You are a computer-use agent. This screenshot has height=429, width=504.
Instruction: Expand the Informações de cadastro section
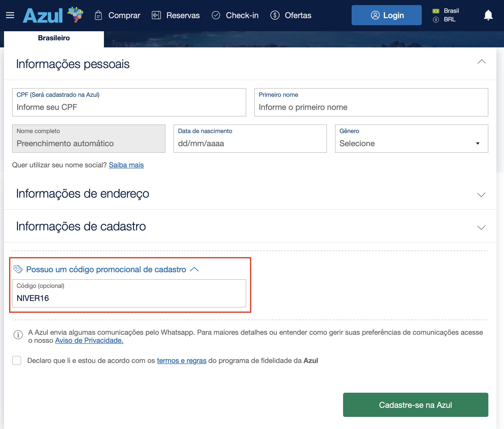(x=482, y=228)
